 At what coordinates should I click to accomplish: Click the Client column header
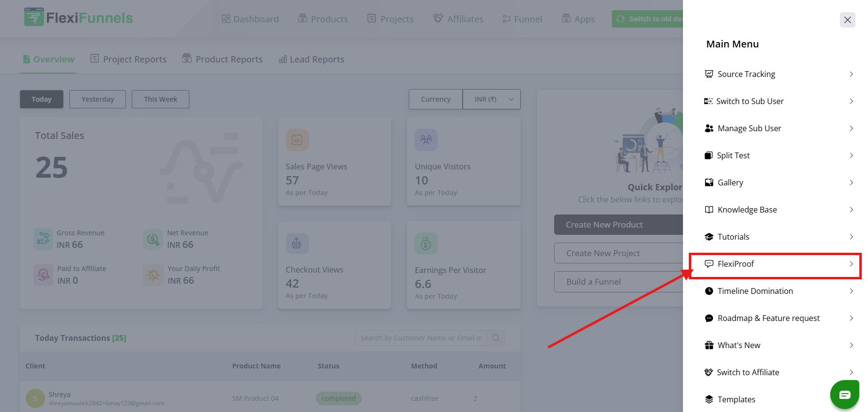click(35, 366)
